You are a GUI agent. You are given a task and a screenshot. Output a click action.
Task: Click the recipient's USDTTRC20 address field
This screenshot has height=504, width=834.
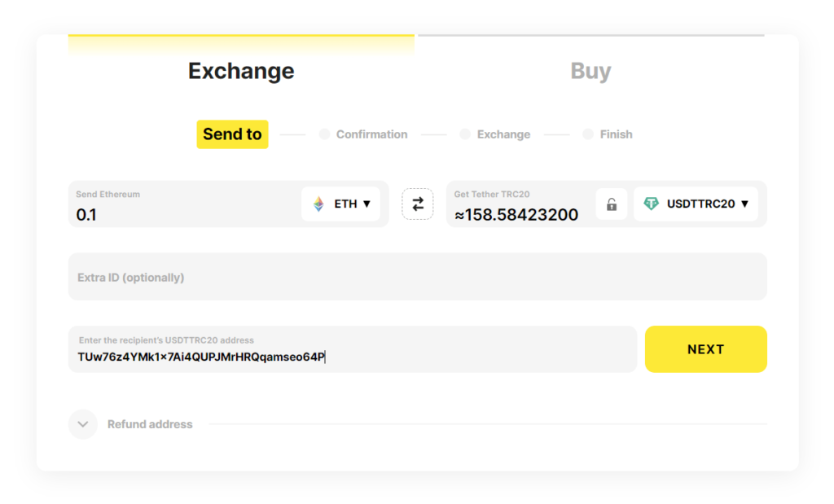pos(352,356)
